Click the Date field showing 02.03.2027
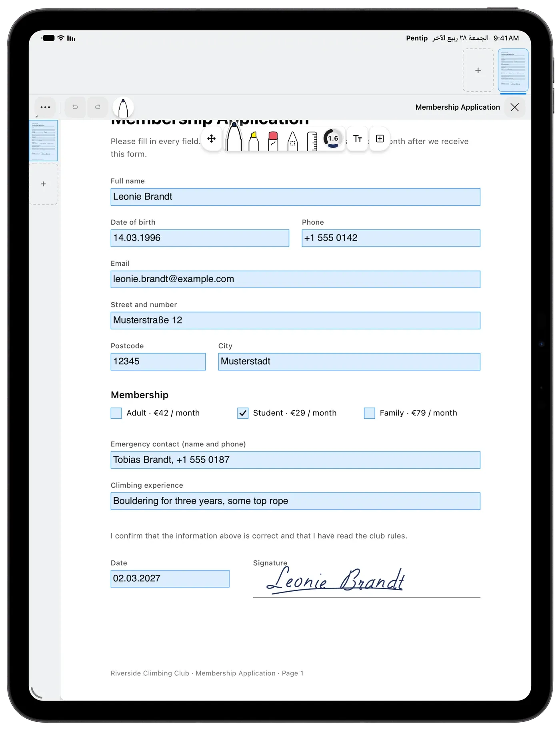 point(170,579)
